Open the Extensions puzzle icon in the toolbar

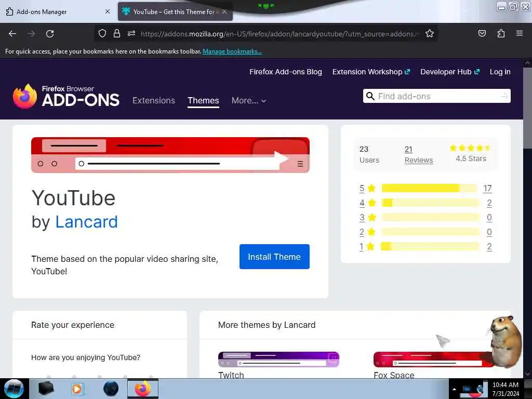pos(501,33)
